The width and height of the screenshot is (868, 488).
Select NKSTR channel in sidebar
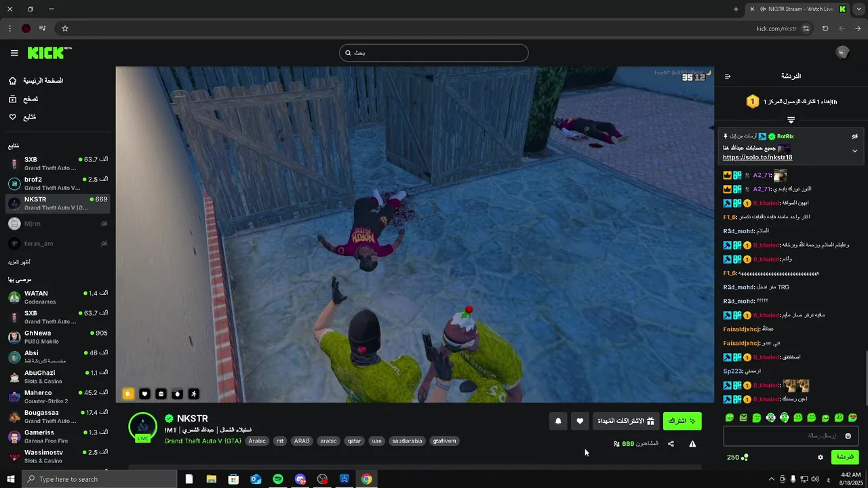click(58, 203)
